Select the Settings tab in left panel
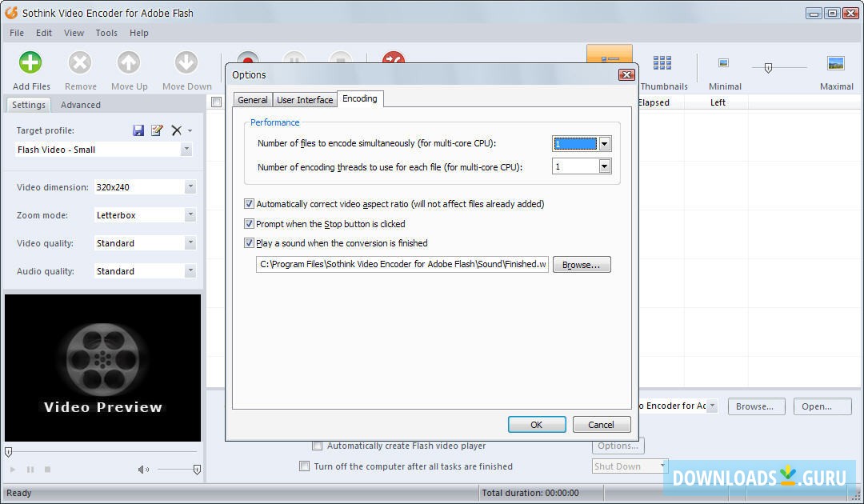 (x=29, y=105)
